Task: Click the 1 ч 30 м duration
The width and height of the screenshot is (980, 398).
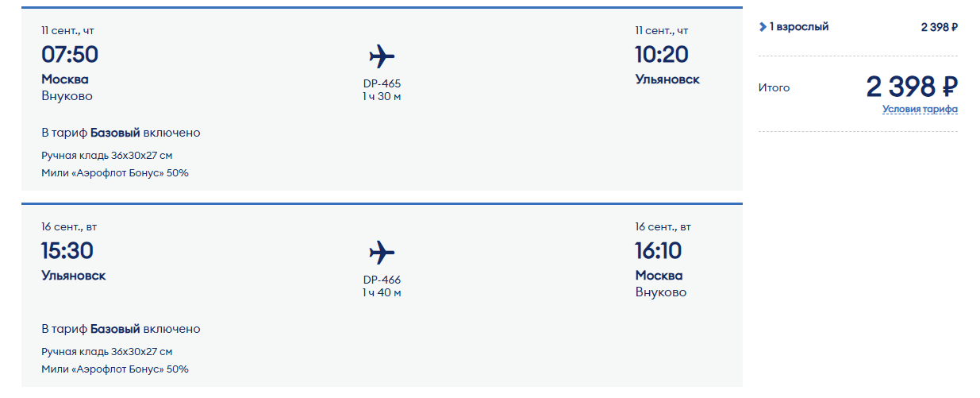Action: pos(382,96)
